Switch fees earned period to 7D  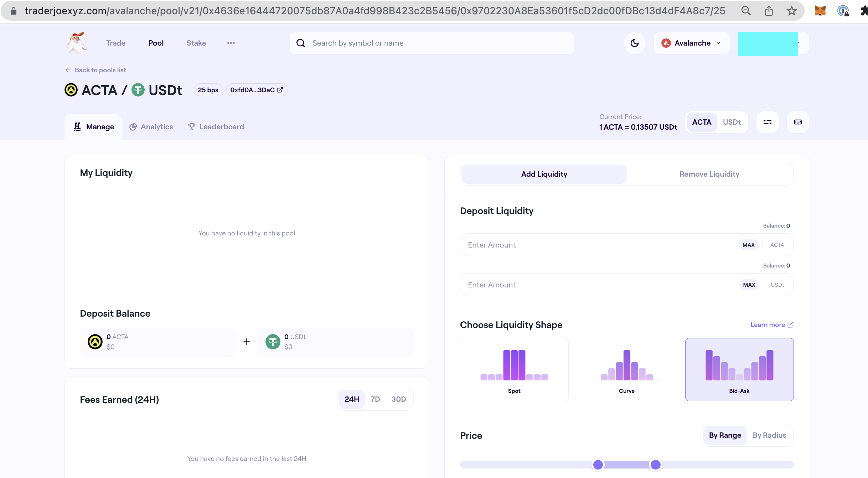(375, 399)
